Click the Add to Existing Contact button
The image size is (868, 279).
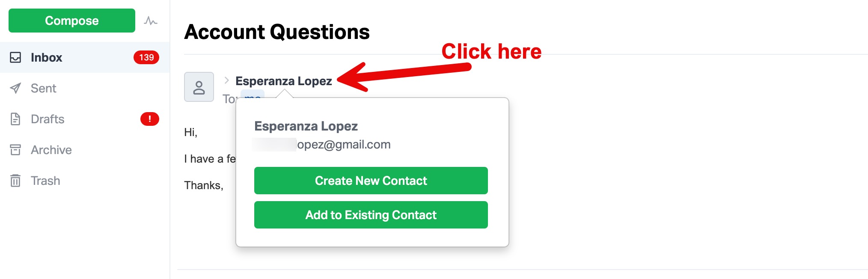371,215
